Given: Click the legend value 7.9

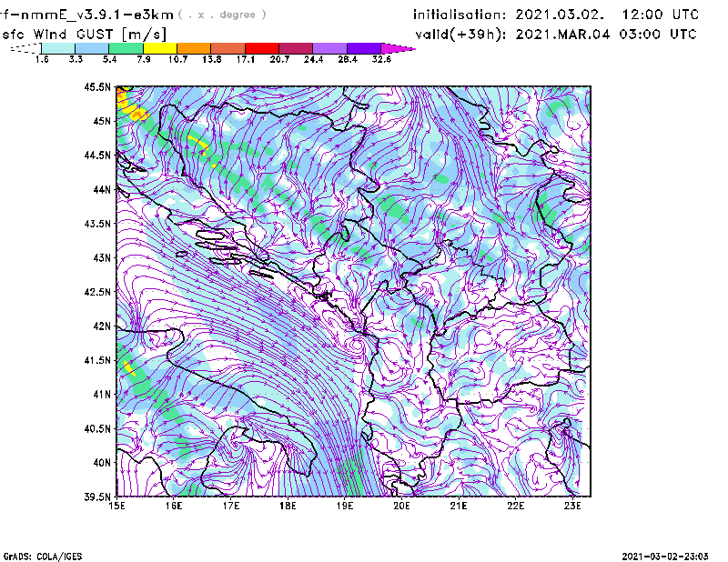Looking at the screenshot, I should pyautogui.click(x=144, y=59).
